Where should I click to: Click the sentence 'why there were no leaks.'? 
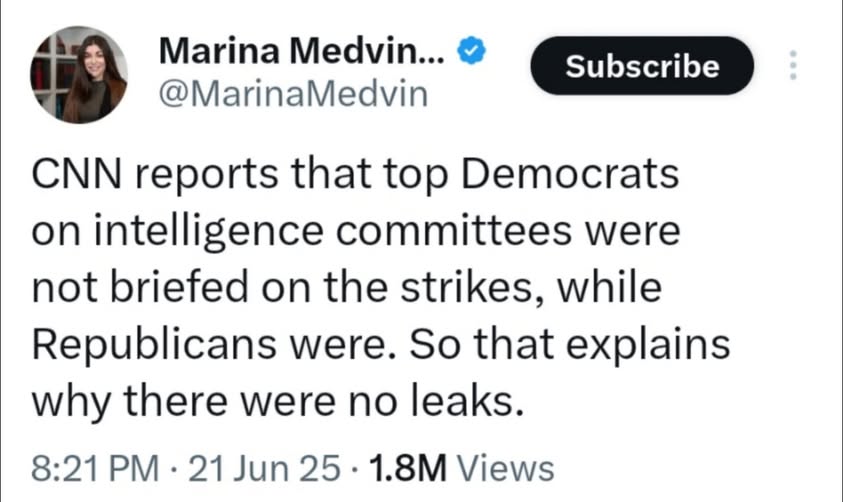[278, 401]
